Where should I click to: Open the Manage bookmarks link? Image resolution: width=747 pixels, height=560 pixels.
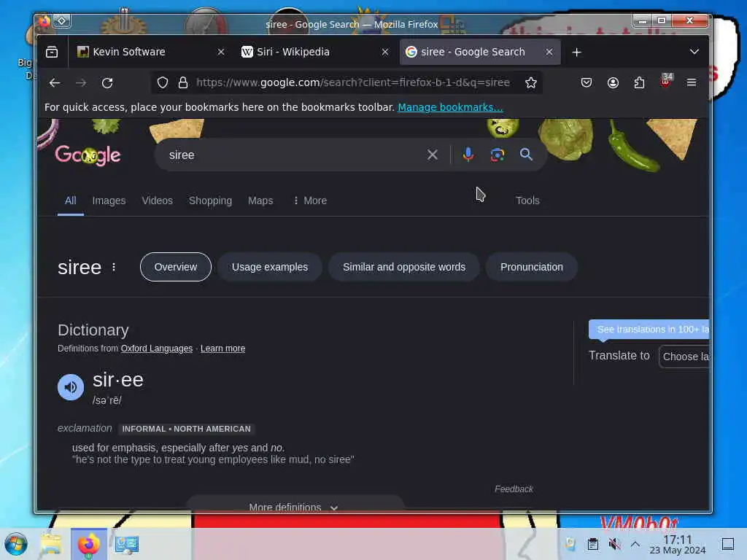pyautogui.click(x=450, y=107)
